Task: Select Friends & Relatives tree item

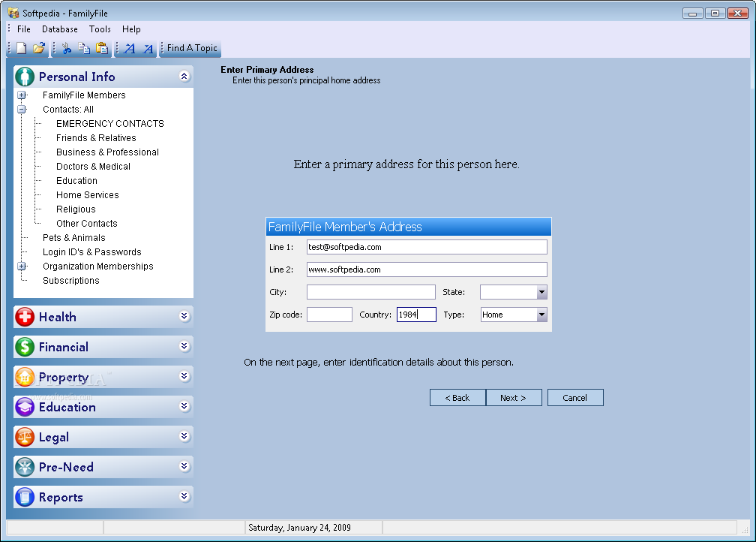Action: [96, 137]
